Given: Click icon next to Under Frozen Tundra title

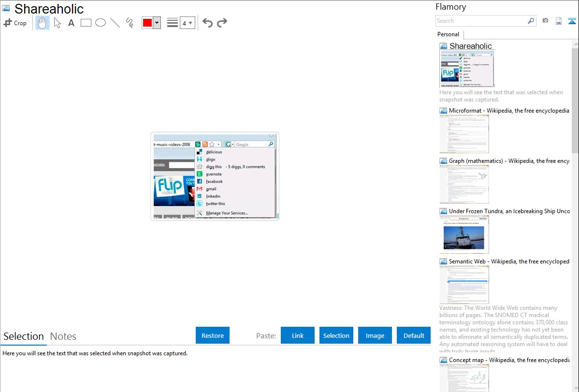Looking at the screenshot, I should click(x=444, y=211).
